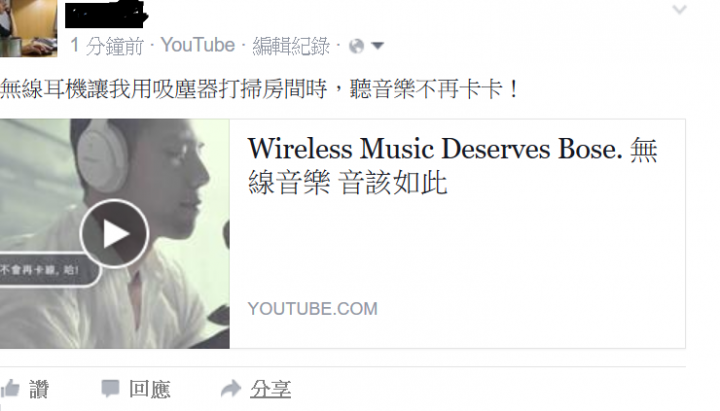Click the comment speech bubble icon
Image resolution: width=720 pixels, height=411 pixels.
[110, 388]
